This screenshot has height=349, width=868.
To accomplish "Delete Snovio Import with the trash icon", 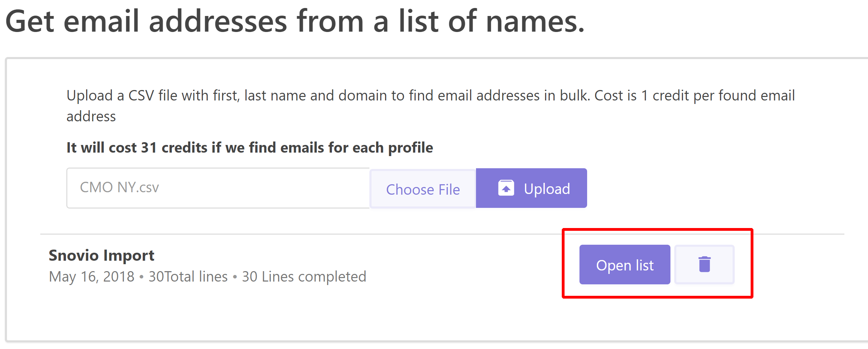I will [704, 265].
